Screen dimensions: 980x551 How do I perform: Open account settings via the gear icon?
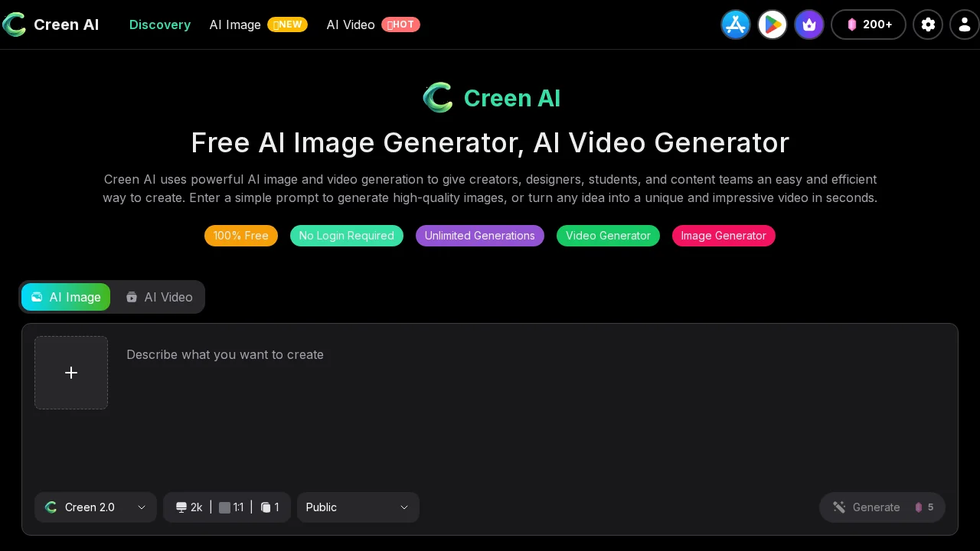[x=928, y=24]
